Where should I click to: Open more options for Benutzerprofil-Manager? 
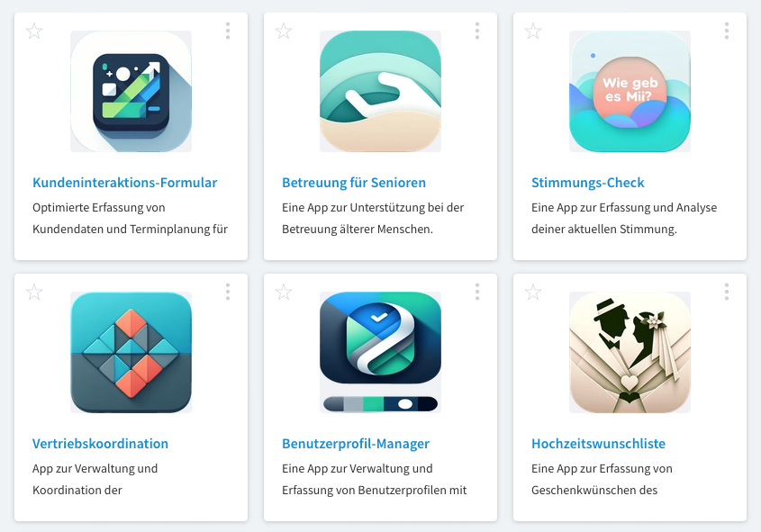pyautogui.click(x=477, y=292)
